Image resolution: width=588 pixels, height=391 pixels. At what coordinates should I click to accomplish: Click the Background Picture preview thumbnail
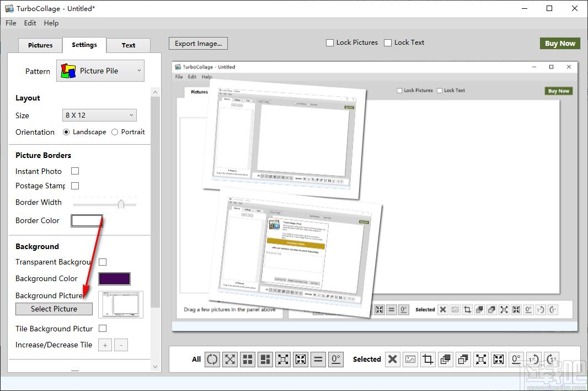coord(121,305)
